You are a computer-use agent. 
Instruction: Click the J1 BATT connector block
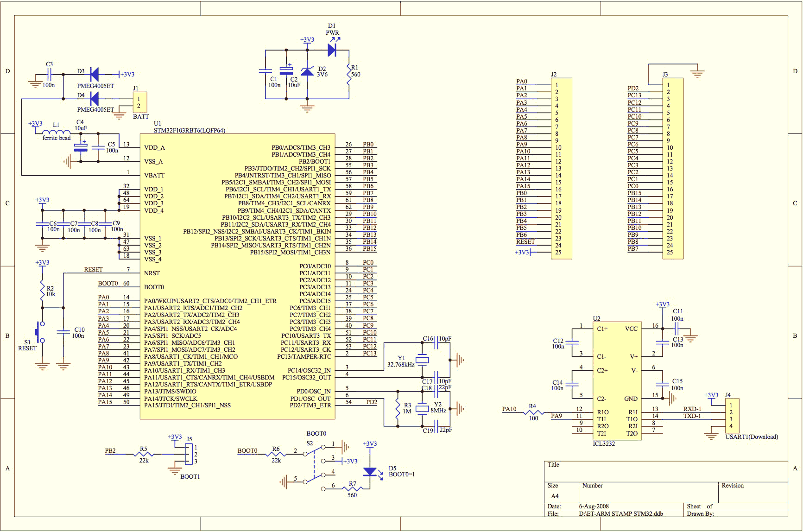[140, 102]
